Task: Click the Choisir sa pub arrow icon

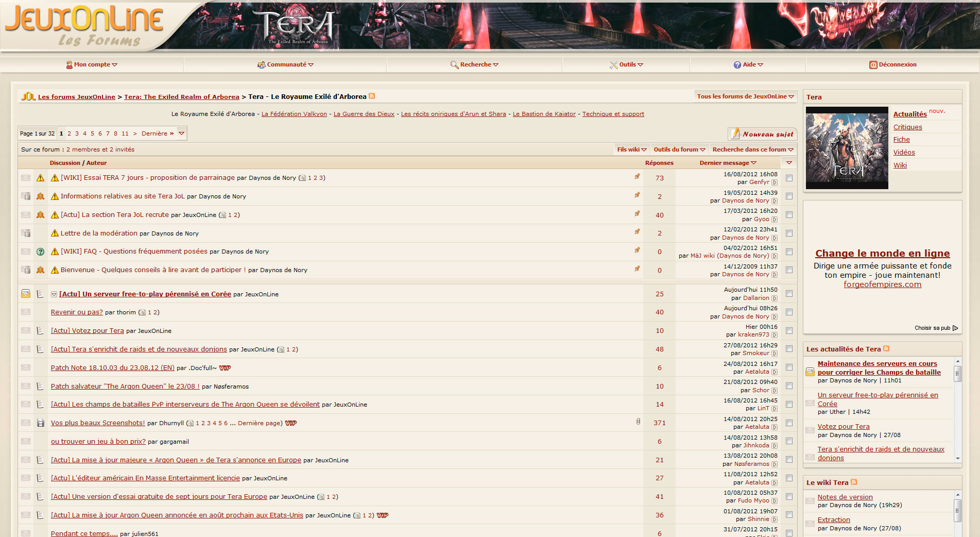Action: click(x=955, y=328)
